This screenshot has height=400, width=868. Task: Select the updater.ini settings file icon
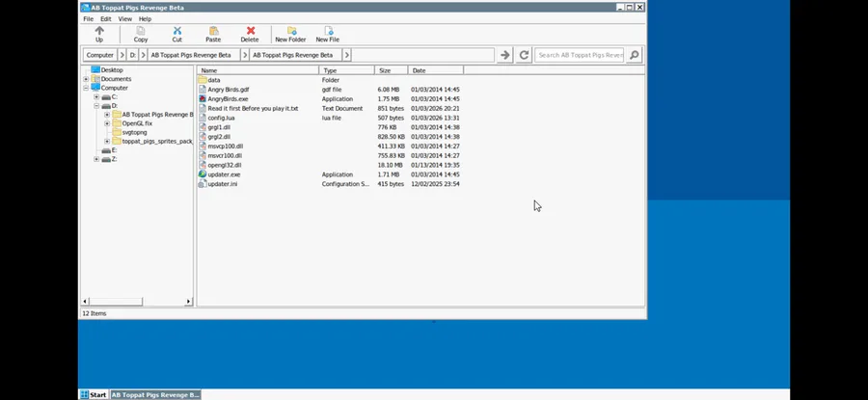coord(203,184)
